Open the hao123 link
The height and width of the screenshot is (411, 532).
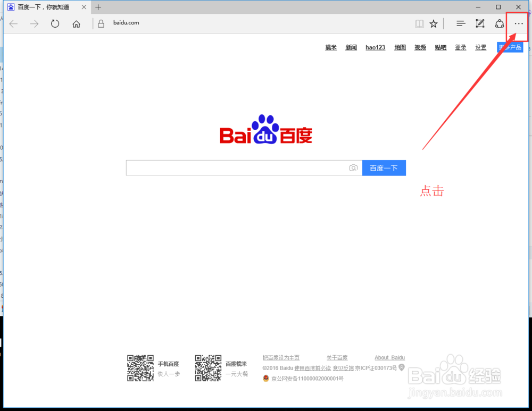[375, 47]
